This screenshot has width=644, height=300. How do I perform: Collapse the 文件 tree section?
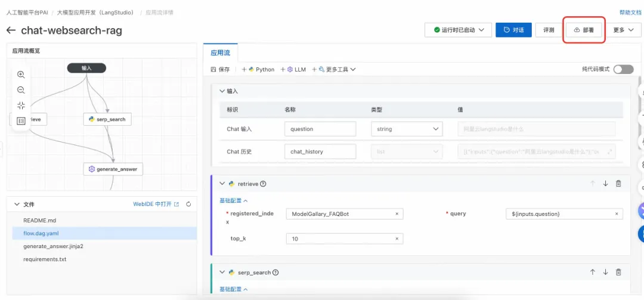(17, 204)
